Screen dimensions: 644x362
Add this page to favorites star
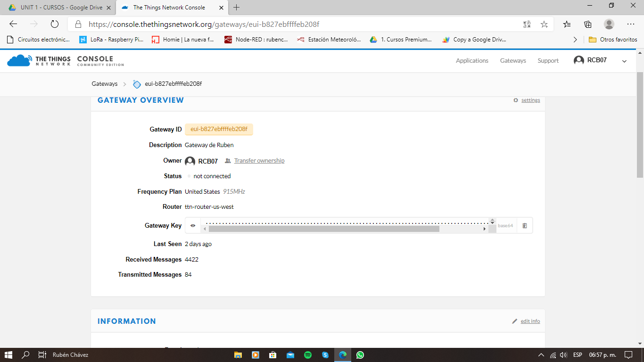pos(544,24)
